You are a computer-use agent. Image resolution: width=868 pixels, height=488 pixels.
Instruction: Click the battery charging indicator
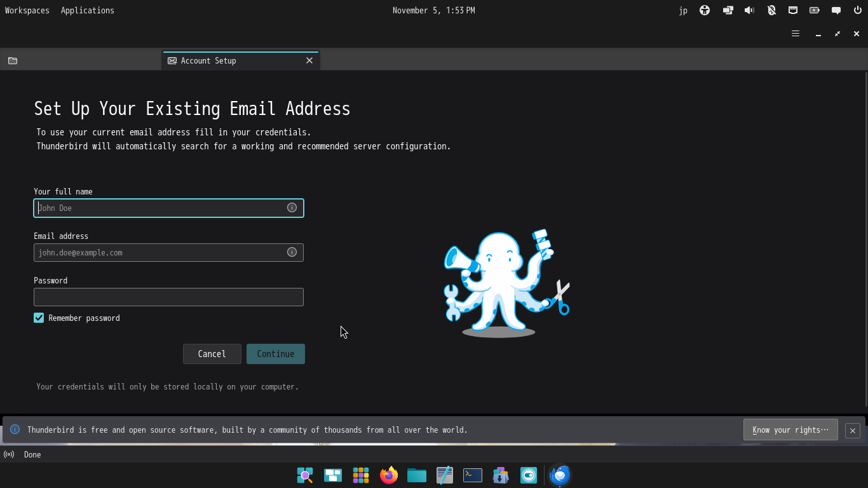coord(815,10)
